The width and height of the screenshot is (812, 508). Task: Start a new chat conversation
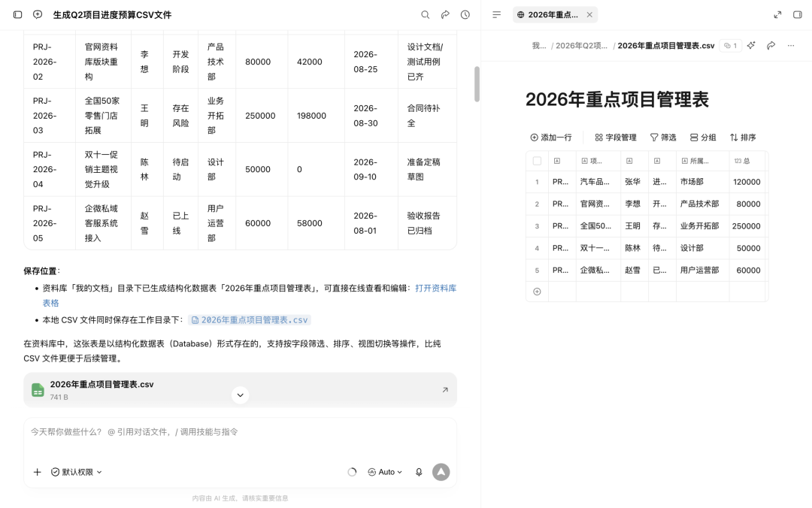click(x=38, y=14)
